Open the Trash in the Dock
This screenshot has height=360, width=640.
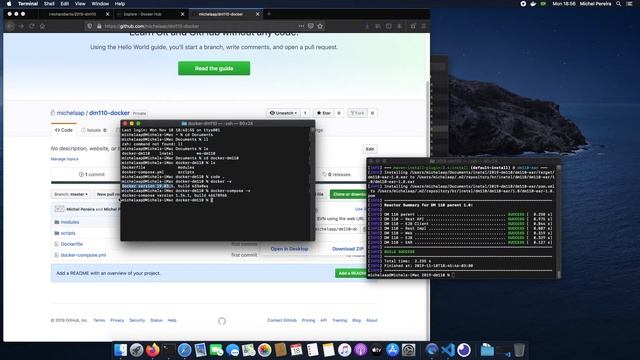[x=519, y=350]
